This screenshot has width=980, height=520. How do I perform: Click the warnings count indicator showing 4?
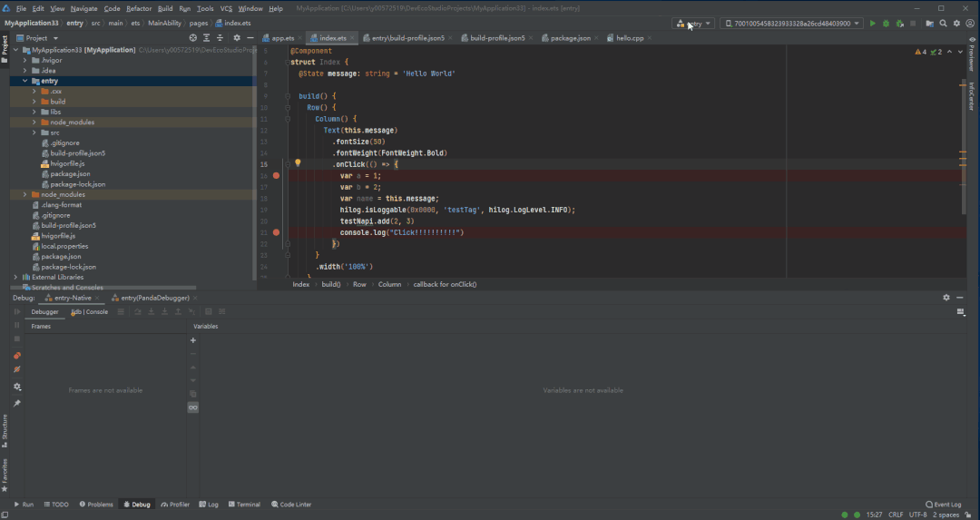(921, 52)
